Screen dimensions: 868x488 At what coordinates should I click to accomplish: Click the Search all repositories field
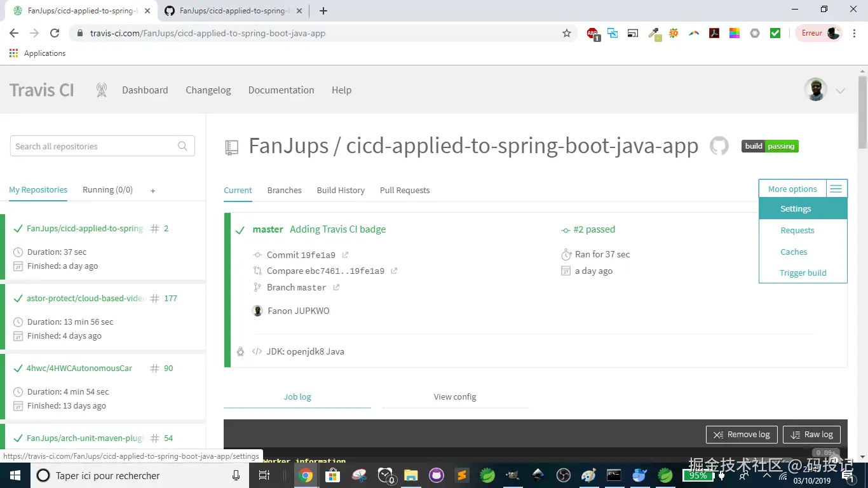102,146
